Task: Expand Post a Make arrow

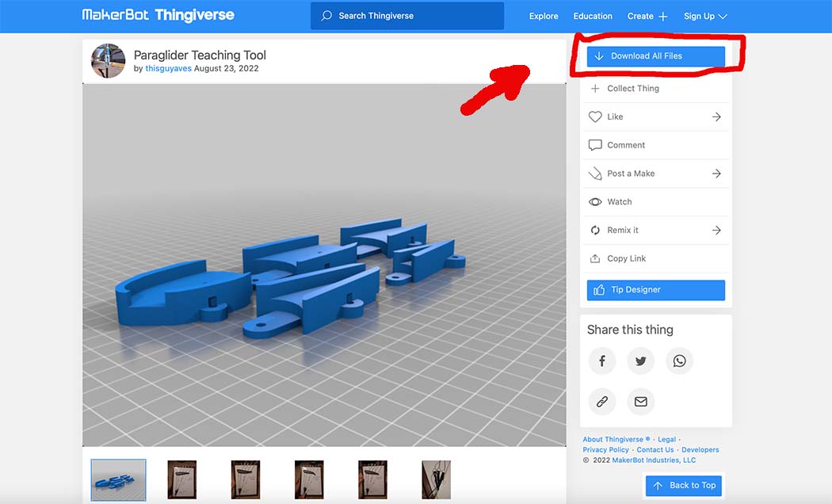Action: tap(716, 174)
